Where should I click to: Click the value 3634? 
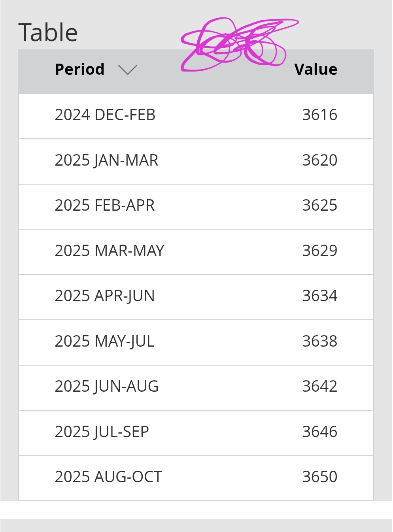[x=319, y=296]
